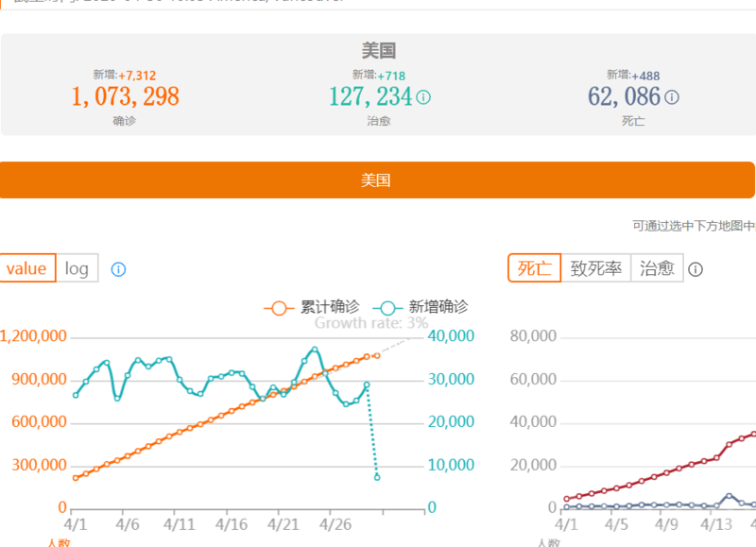Select the value scale option
Image resolution: width=756 pixels, height=547 pixels.
click(26, 268)
